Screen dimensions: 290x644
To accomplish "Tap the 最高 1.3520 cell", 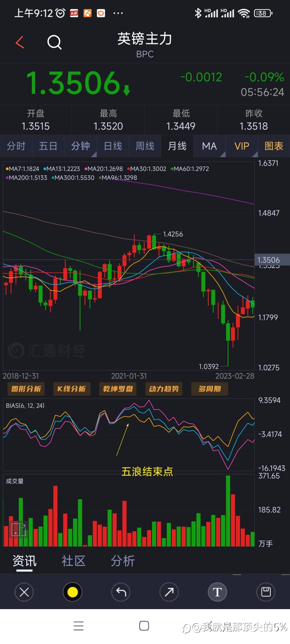I will pyautogui.click(x=108, y=120).
